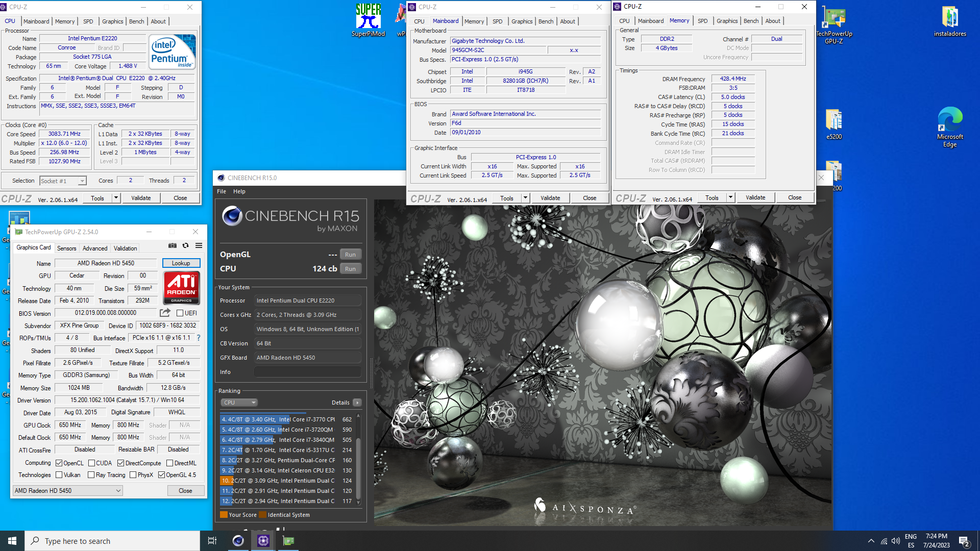Screen dimensions: 980x551
Task: Open Advanced tab in GPU-Z
Action: click(x=95, y=248)
